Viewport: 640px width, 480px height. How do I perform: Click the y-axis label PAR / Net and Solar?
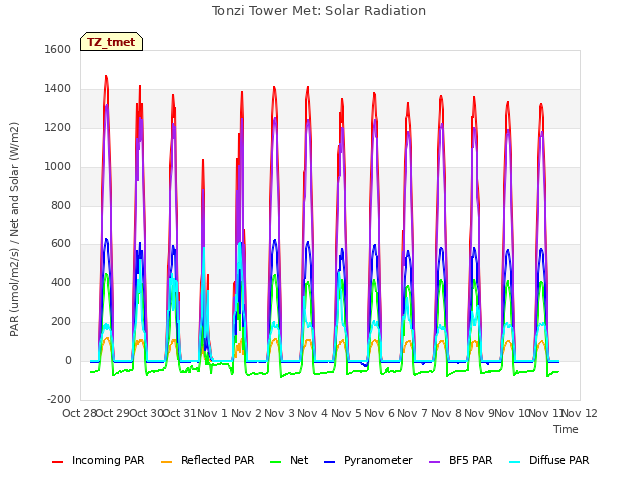point(14,229)
